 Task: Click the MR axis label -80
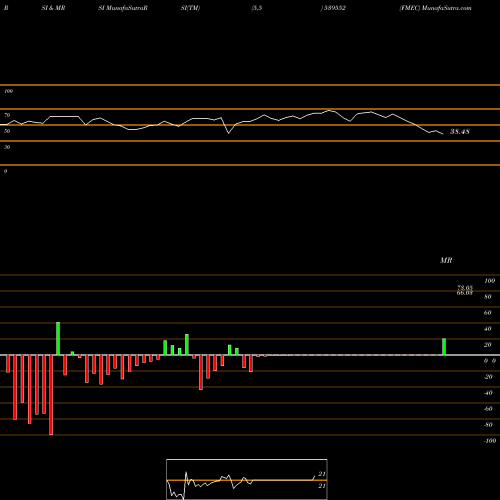pos(488,425)
